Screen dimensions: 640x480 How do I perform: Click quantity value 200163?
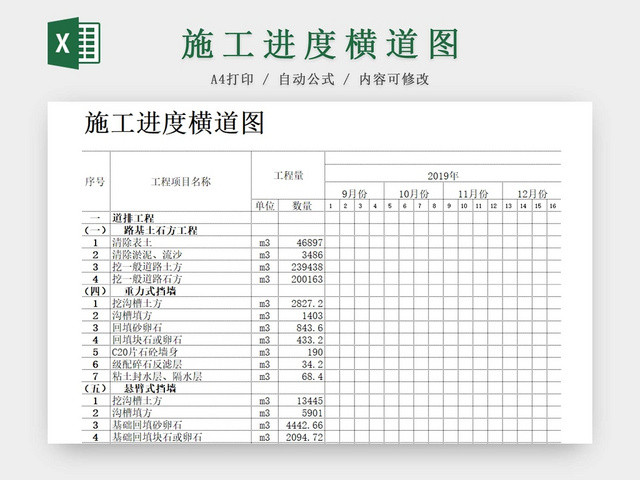307,279
